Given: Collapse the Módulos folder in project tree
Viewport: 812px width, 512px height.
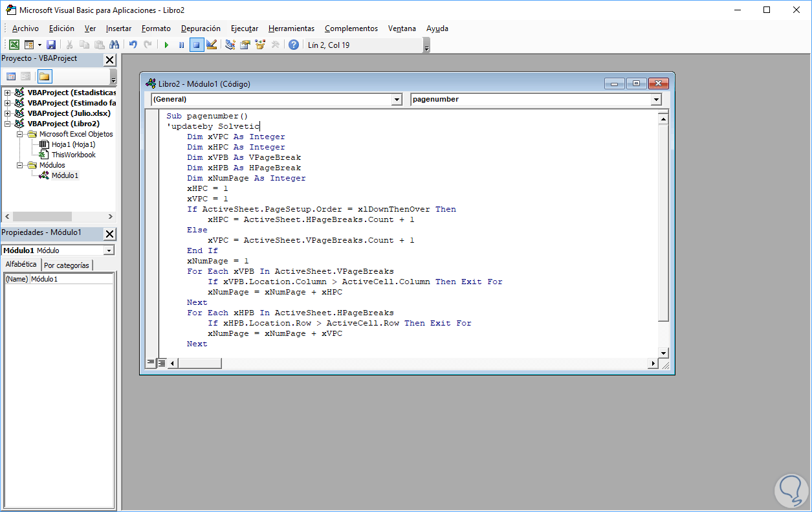Looking at the screenshot, I should click(20, 165).
